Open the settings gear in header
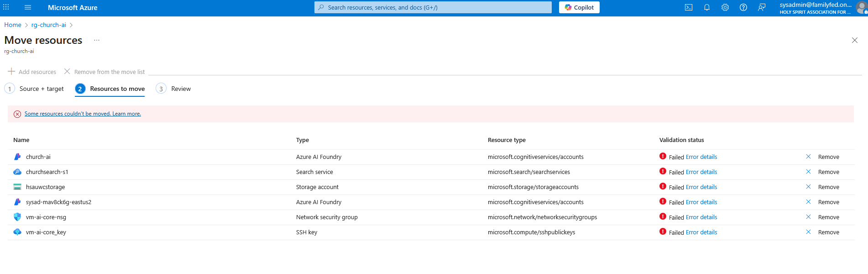 pos(725,7)
